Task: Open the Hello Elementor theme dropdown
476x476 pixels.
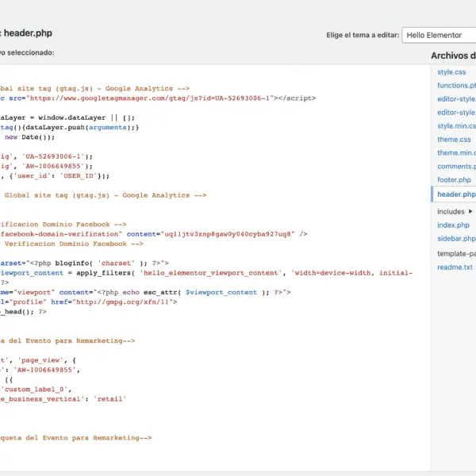Action: [439, 35]
